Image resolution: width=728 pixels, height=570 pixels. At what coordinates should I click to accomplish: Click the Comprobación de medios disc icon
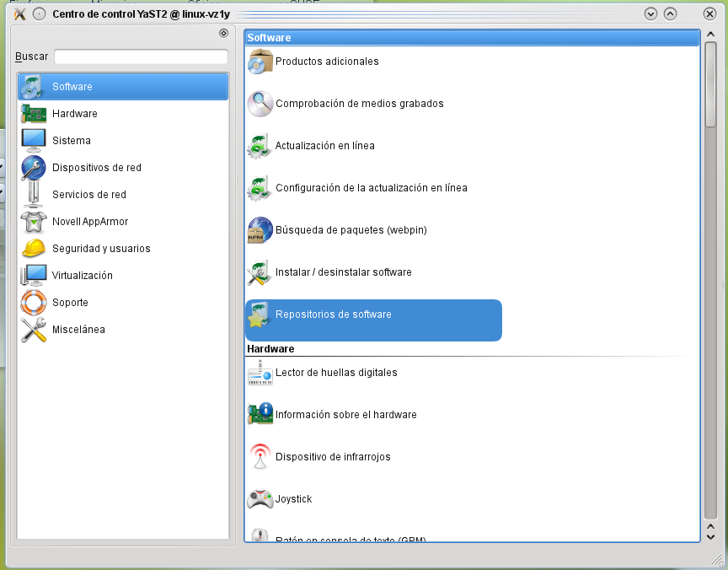[260, 104]
